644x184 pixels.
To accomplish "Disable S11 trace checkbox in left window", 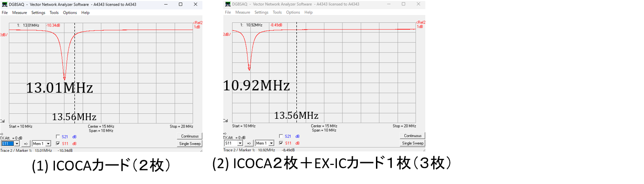I will [x=58, y=143].
